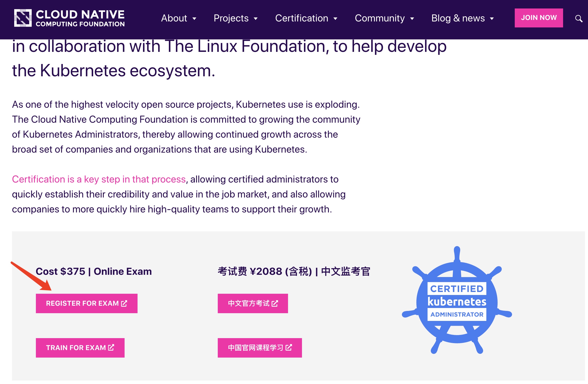Click external link icon on 中国官网课程学习
The image size is (588, 384).
coord(289,348)
